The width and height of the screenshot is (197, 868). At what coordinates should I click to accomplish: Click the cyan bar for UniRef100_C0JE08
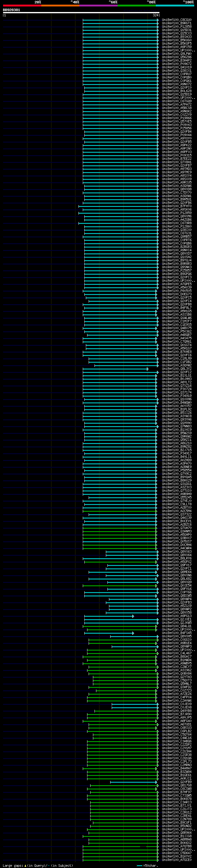[135, 707]
